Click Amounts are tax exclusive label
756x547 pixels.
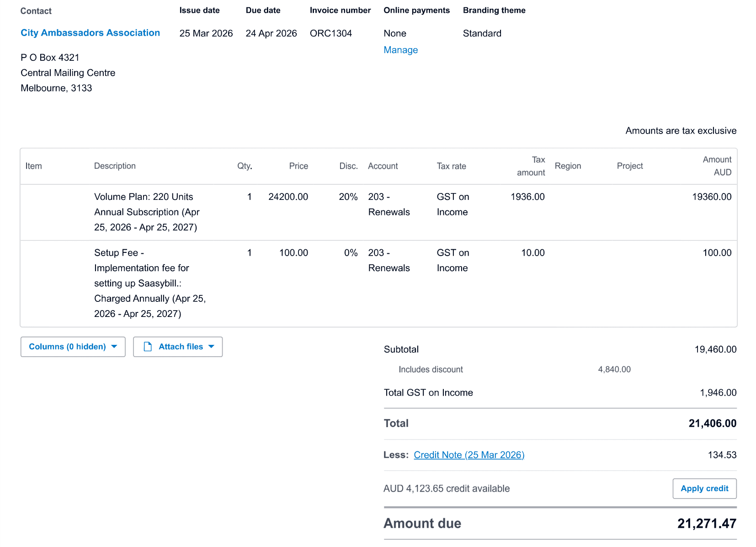click(x=681, y=131)
